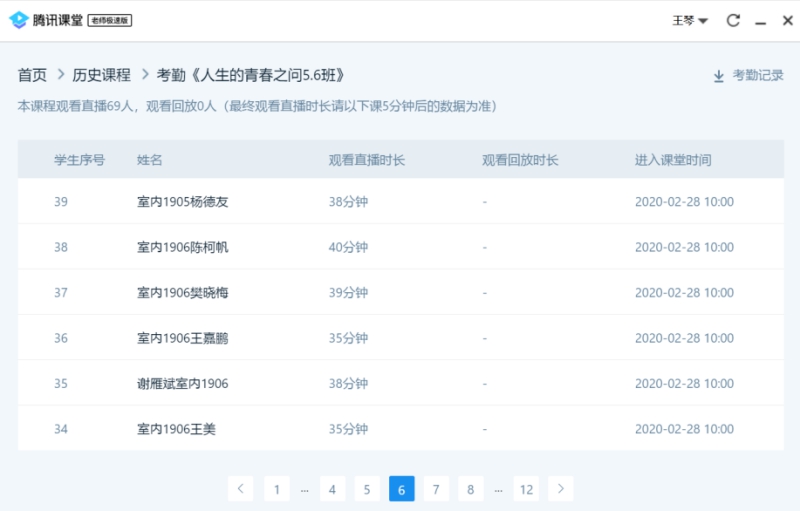The height and width of the screenshot is (511, 800).
Task: Go to page 7 of the list
Action: (x=435, y=488)
